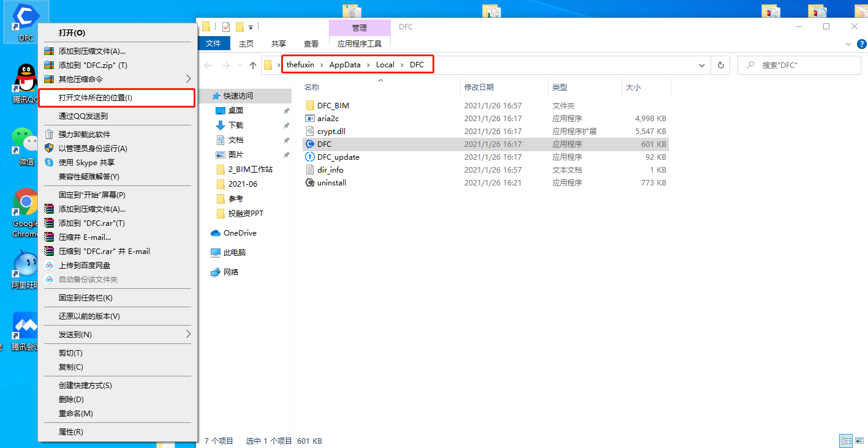Click AppData in the breadcrumb path
The image size is (868, 448).
(345, 65)
